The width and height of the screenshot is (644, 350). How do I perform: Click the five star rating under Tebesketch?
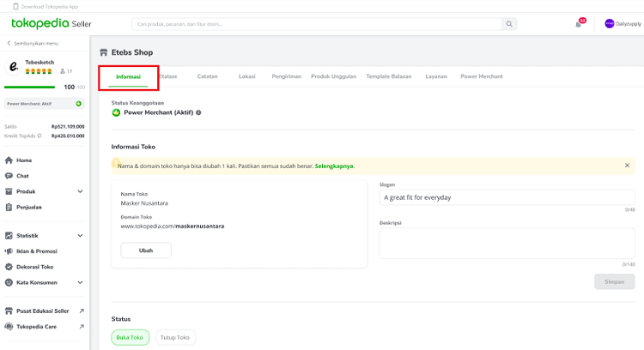39,71
